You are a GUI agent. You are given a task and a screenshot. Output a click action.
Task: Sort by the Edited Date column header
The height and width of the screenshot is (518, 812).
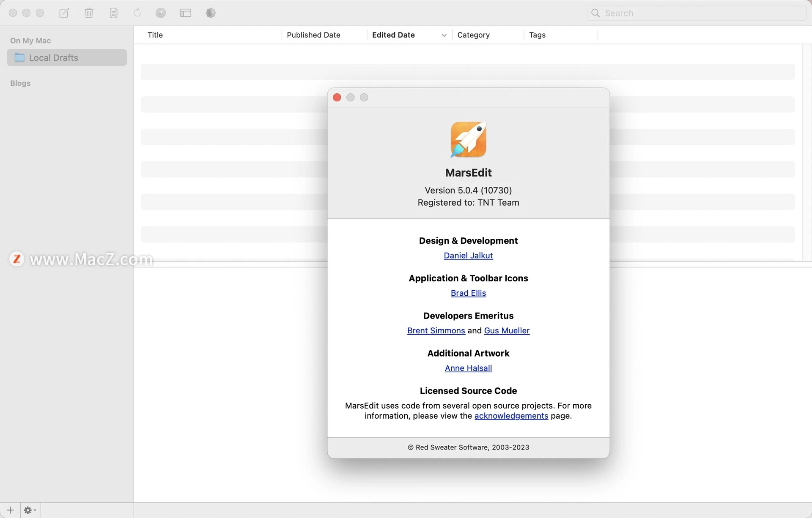point(393,35)
